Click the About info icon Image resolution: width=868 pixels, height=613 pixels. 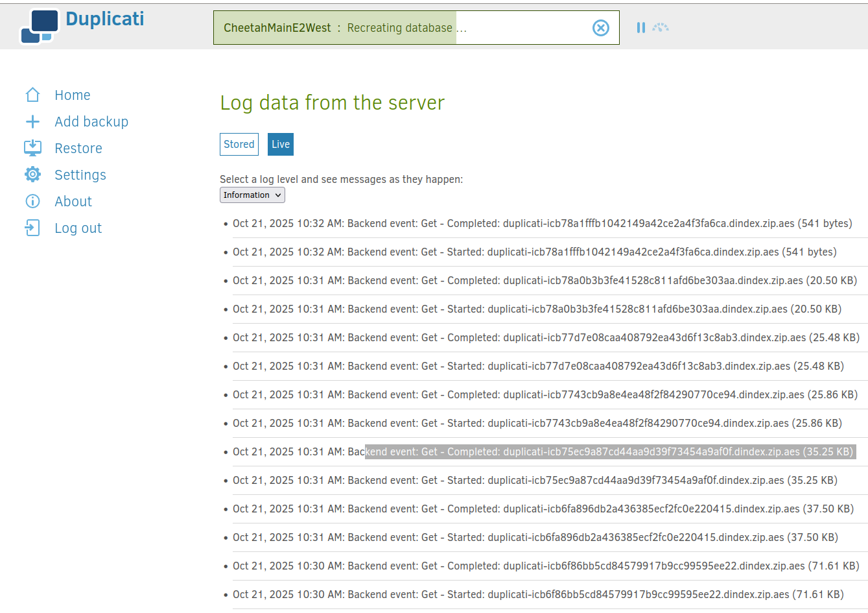[32, 202]
